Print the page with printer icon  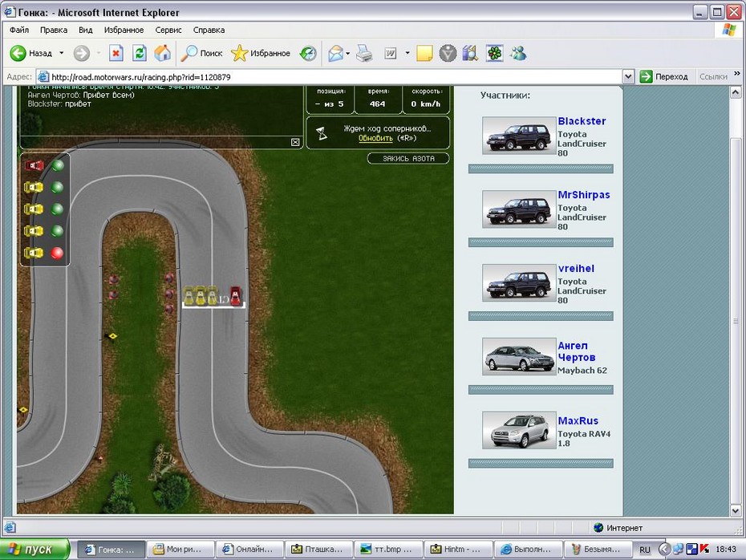tap(364, 53)
